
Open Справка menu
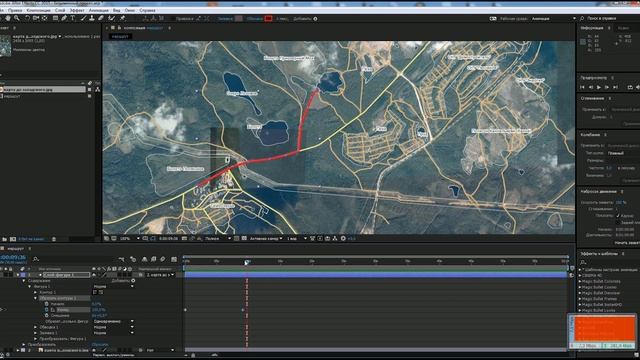click(x=147, y=10)
